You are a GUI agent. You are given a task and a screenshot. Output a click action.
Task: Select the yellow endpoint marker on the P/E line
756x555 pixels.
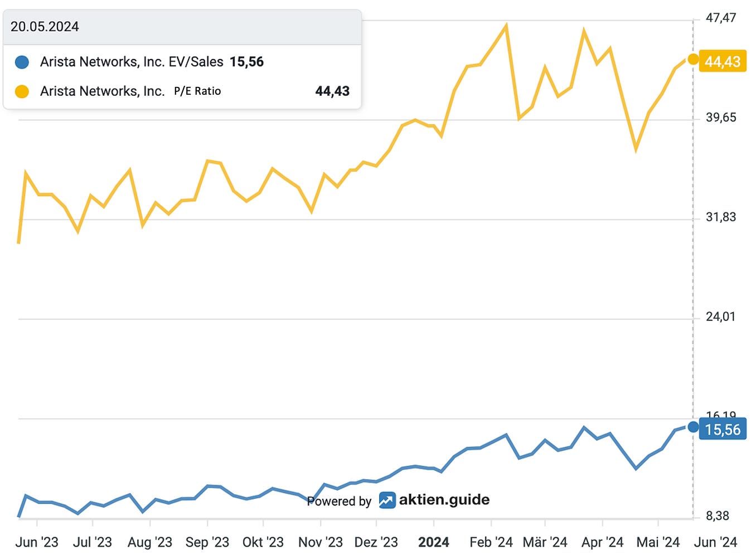(693, 59)
